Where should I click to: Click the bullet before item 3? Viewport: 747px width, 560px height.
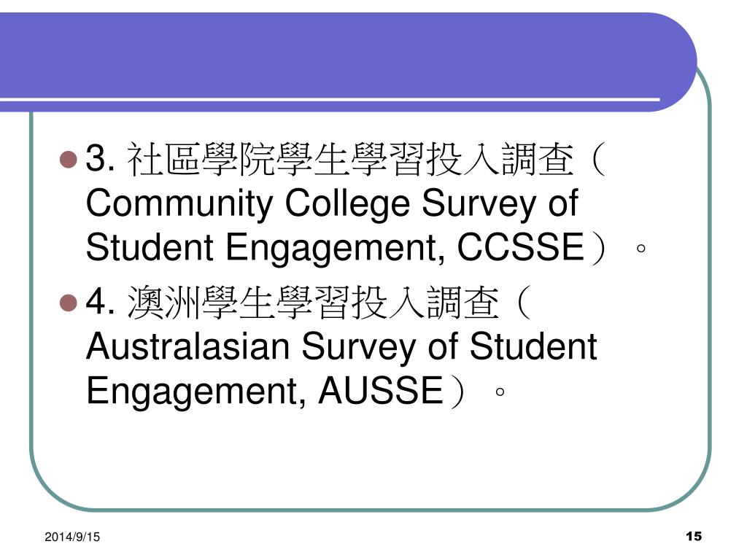(x=69, y=160)
